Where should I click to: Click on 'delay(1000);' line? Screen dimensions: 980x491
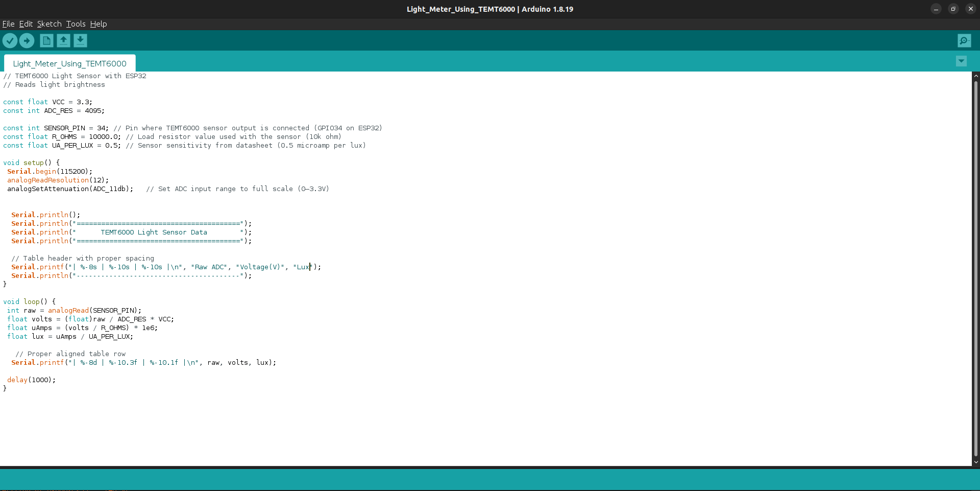click(x=32, y=380)
